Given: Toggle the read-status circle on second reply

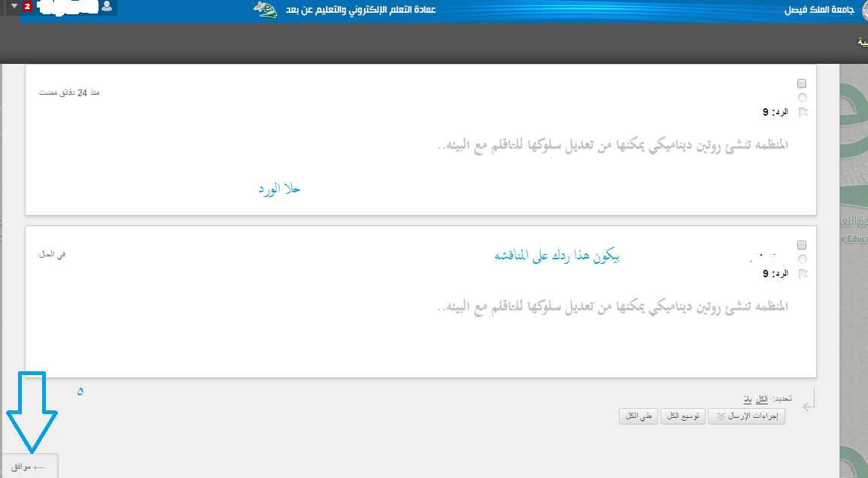Looking at the screenshot, I should coord(802,259).
